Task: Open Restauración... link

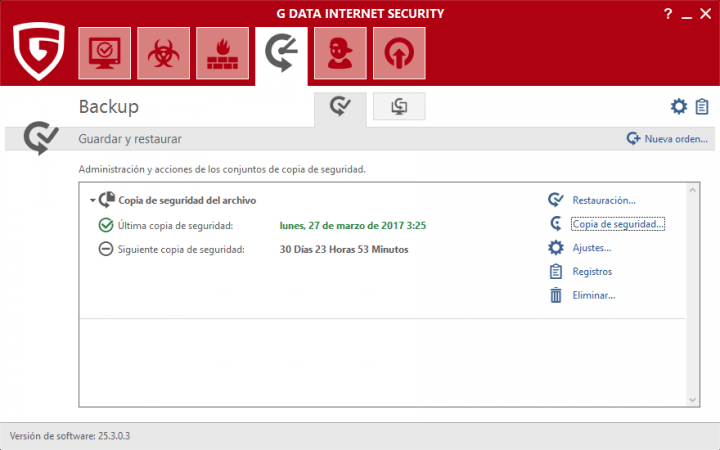Action: [604, 200]
